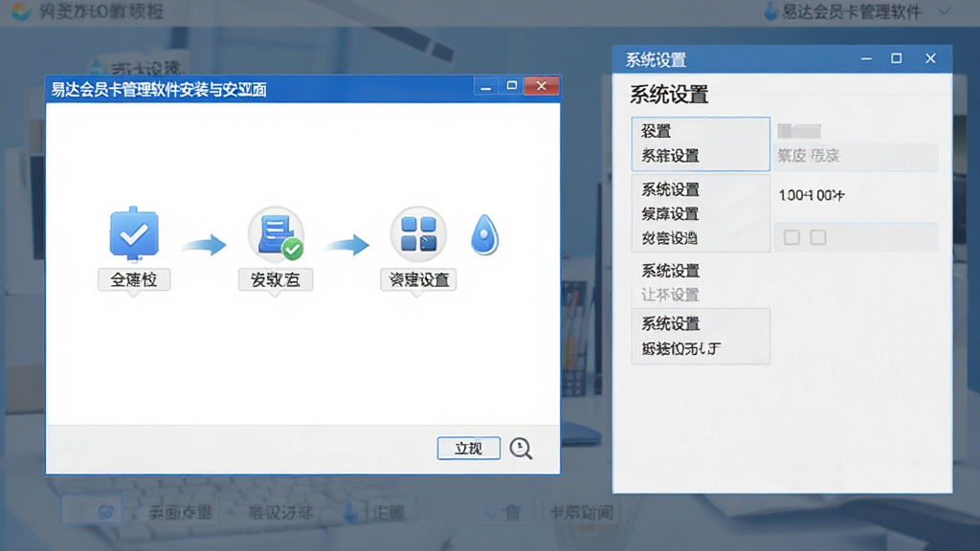980x551 pixels.
Task: Close the installer window with red X
Action: [x=542, y=86]
